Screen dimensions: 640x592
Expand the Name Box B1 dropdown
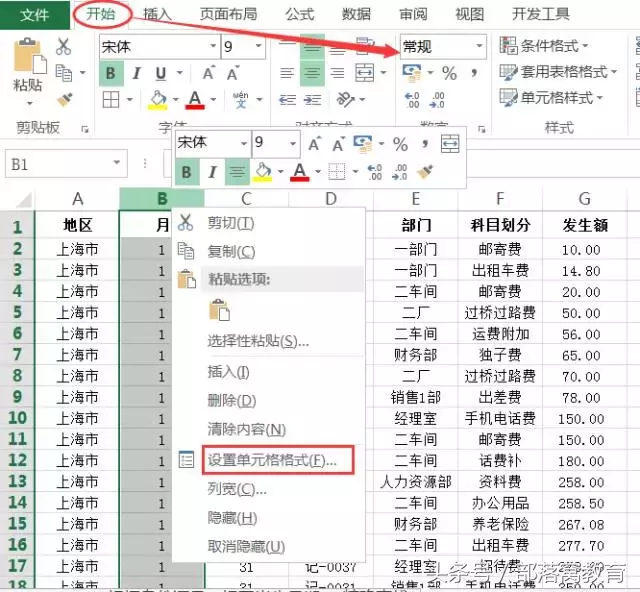click(x=117, y=163)
